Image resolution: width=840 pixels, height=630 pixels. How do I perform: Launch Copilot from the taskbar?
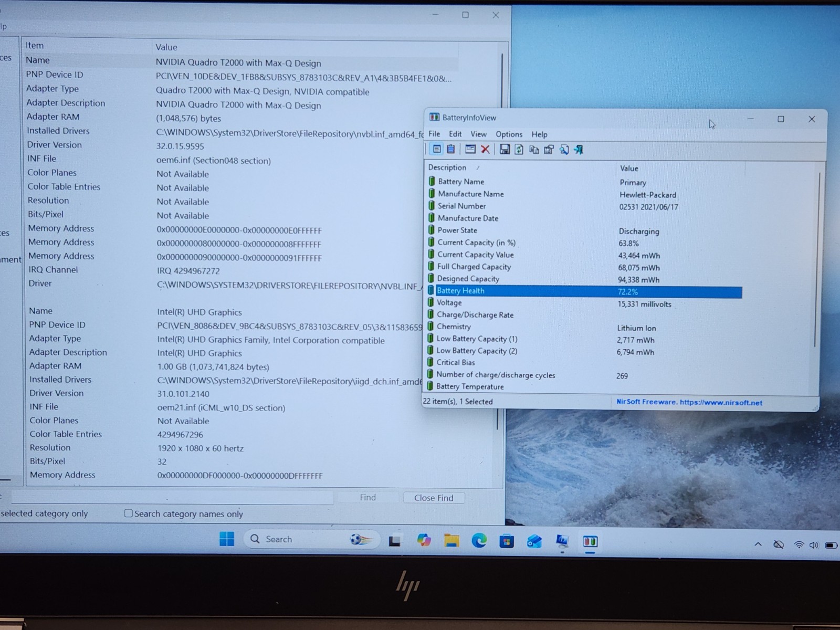[x=424, y=540]
